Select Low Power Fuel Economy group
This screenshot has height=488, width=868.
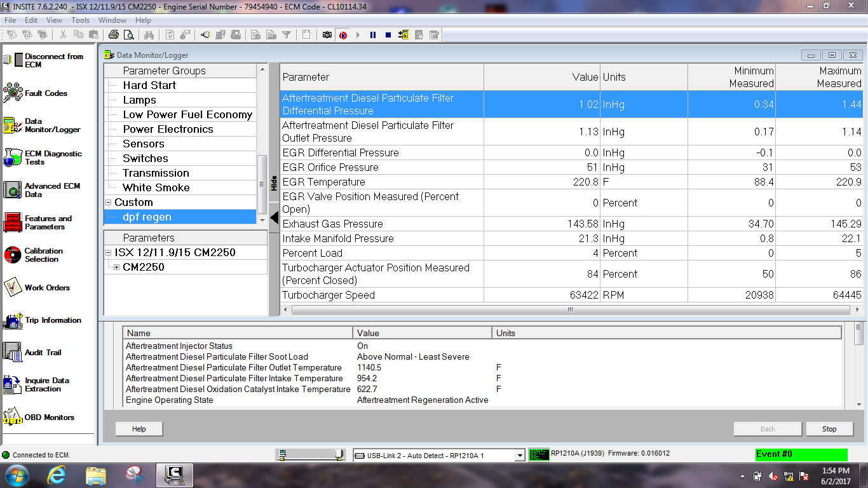coord(187,114)
